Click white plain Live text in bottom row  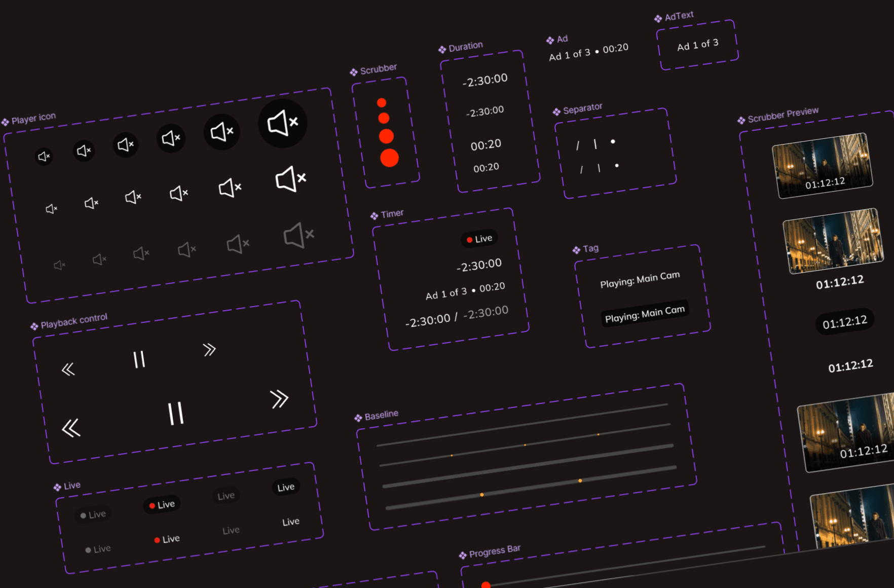click(x=291, y=522)
